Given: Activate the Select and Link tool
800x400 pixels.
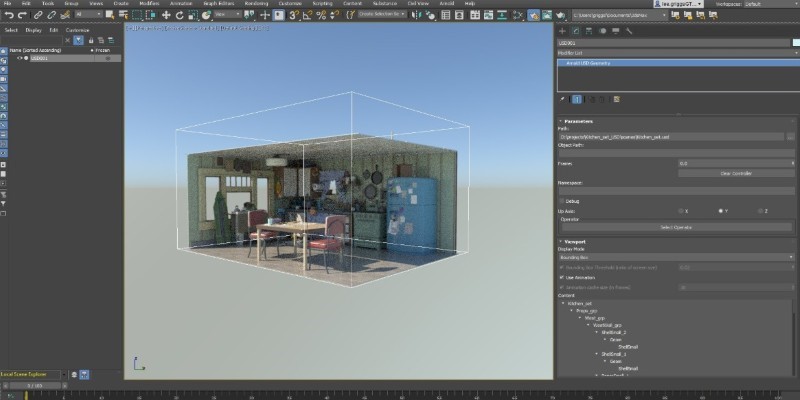Looking at the screenshot, I should [38, 15].
